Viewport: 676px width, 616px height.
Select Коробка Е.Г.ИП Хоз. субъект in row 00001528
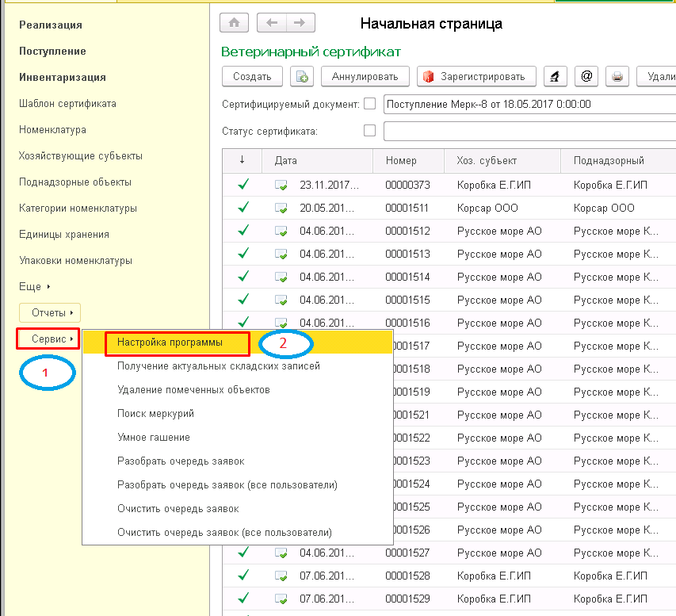(x=494, y=576)
